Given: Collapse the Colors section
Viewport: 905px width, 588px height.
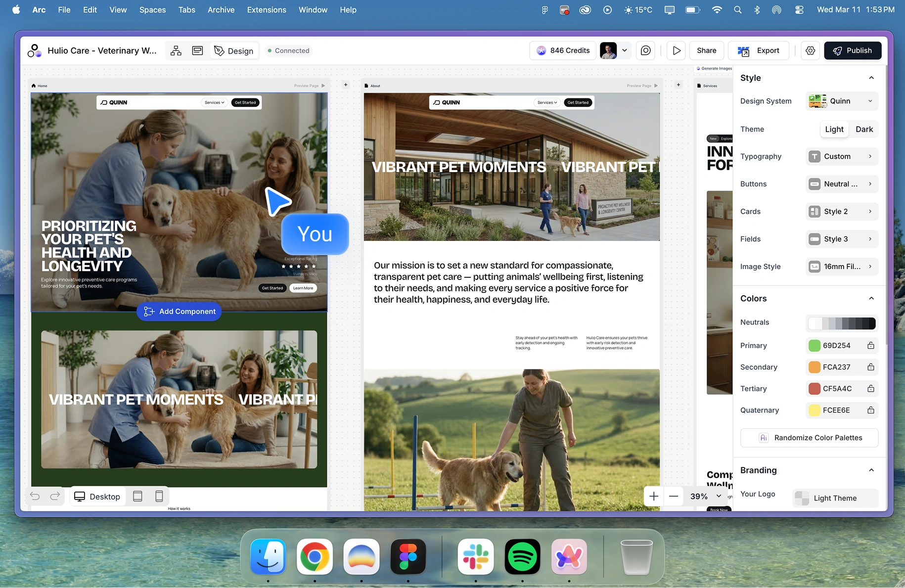Looking at the screenshot, I should coord(871,298).
